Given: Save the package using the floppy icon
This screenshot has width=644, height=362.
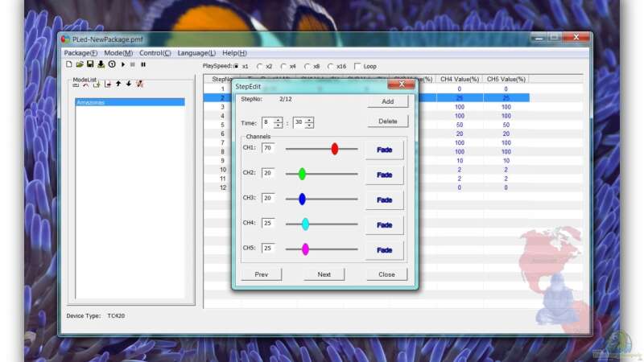Looking at the screenshot, I should [90, 64].
